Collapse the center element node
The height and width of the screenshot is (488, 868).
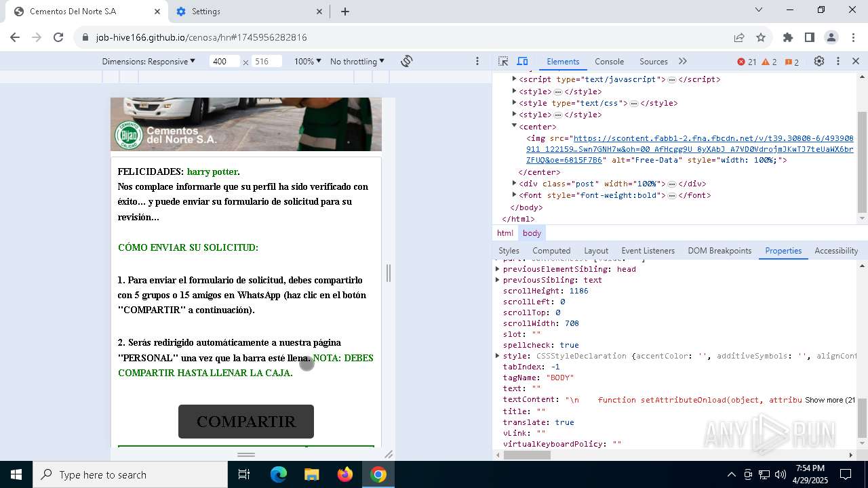[x=514, y=126]
